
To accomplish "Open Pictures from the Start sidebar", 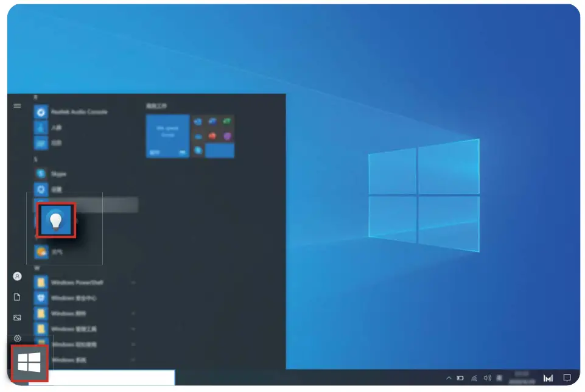I will click(17, 318).
